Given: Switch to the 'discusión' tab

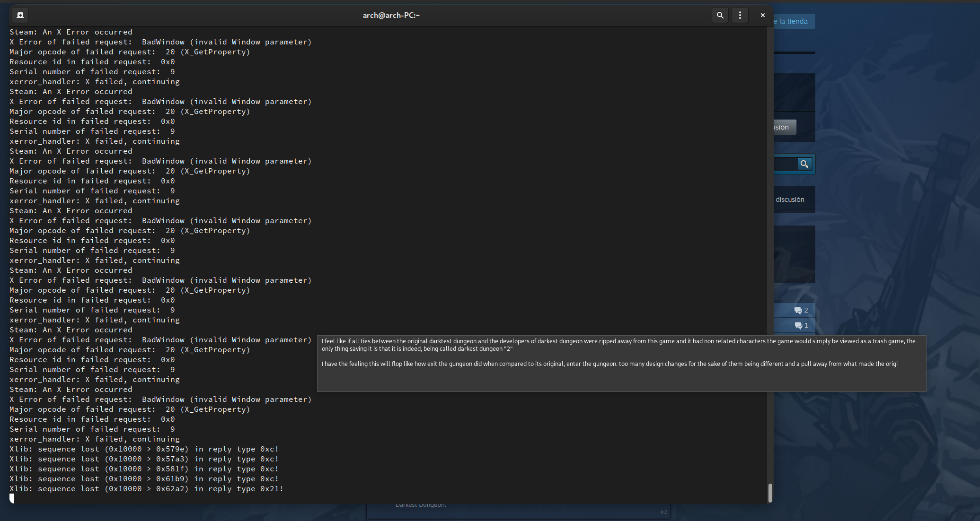Looking at the screenshot, I should tap(790, 199).
